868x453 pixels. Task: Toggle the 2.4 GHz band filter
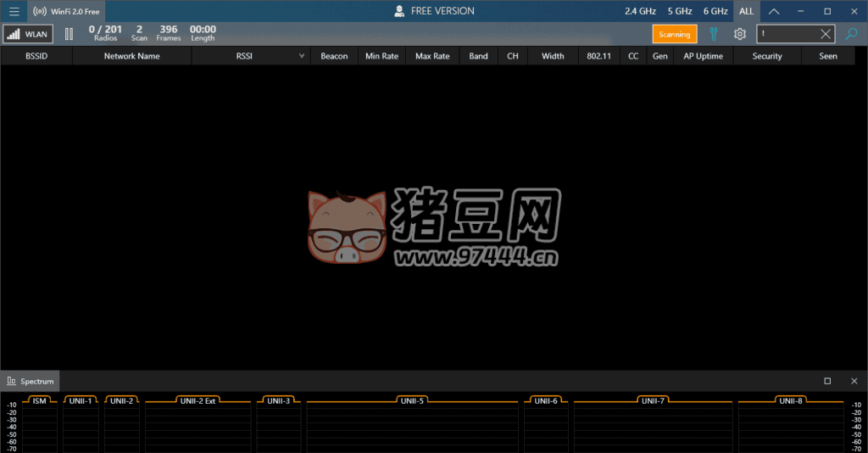coord(640,11)
